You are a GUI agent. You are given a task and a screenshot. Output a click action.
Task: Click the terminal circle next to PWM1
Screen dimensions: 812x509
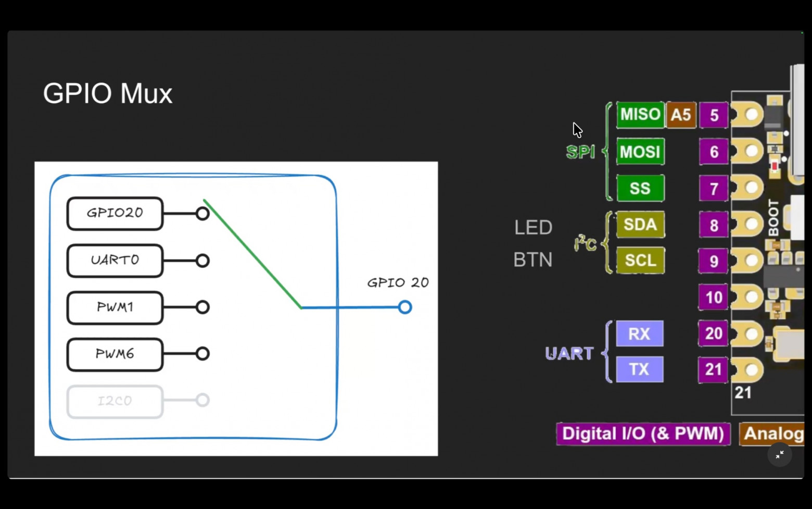[x=202, y=307]
